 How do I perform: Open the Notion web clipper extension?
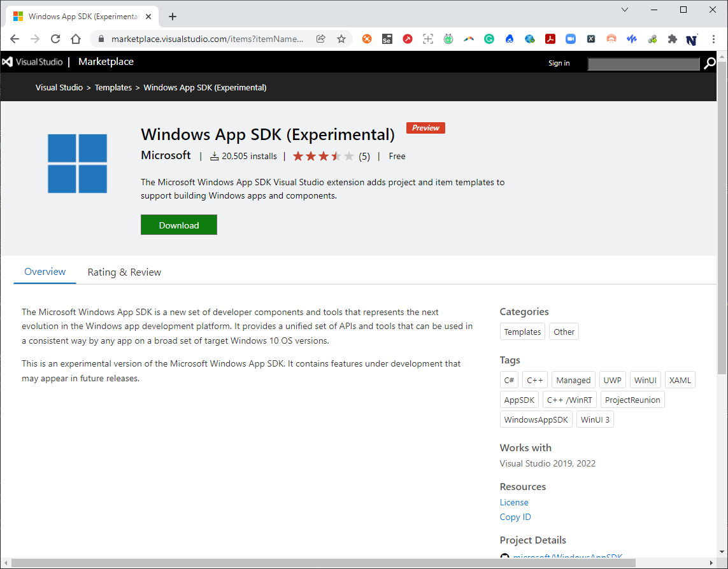[x=692, y=39]
